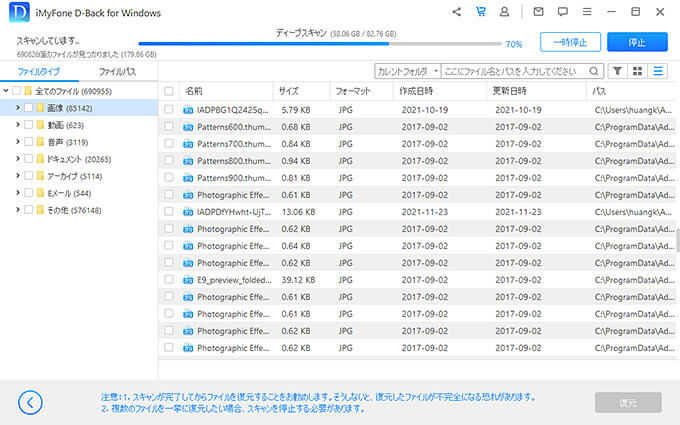Expand the ドキュメント (20265) tree node
680x425 pixels.
(17, 159)
